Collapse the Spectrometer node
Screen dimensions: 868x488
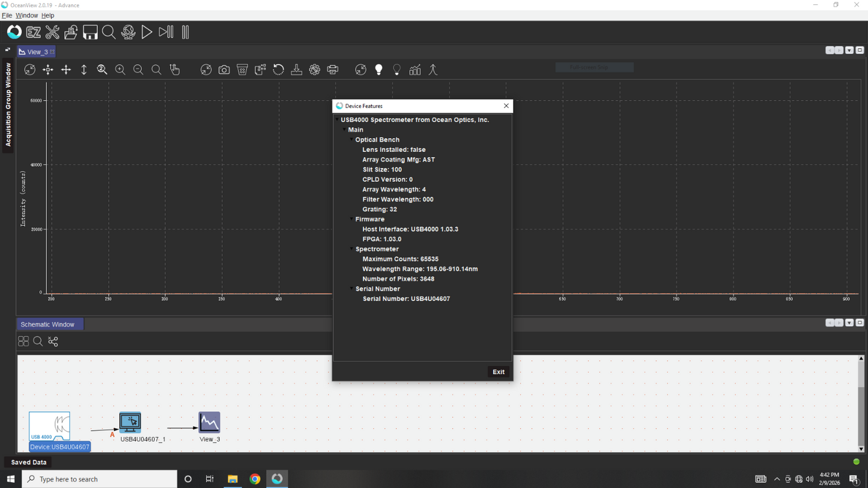click(351, 249)
